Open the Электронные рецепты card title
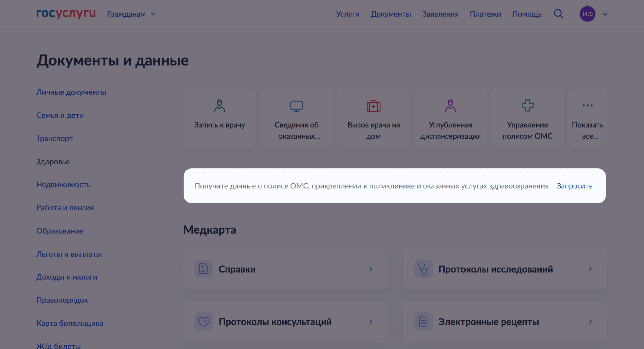The width and height of the screenshot is (644, 349). [x=488, y=322]
